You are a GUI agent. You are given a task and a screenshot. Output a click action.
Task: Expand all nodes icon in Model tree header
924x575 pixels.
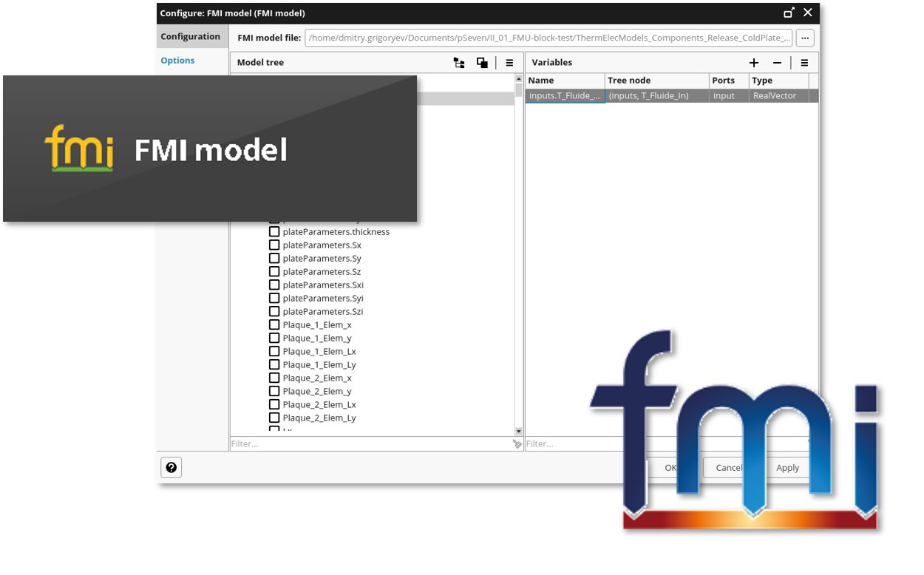point(459,63)
